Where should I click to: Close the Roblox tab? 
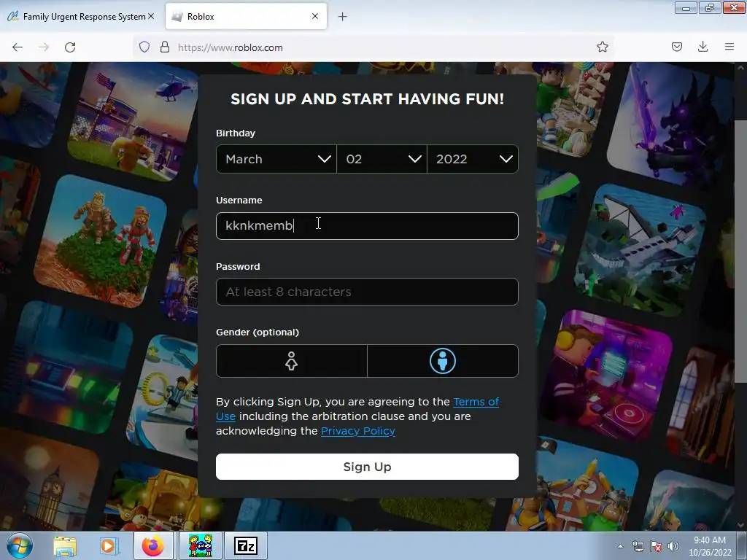click(315, 16)
